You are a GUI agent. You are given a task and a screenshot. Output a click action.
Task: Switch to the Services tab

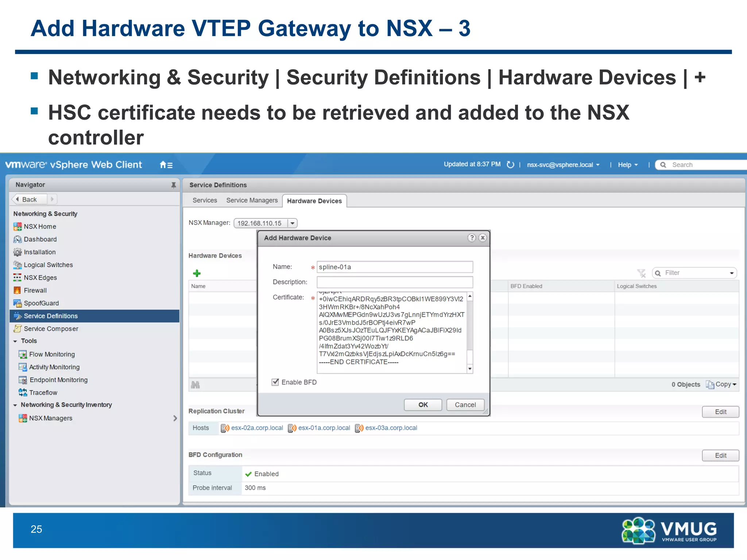[205, 200]
